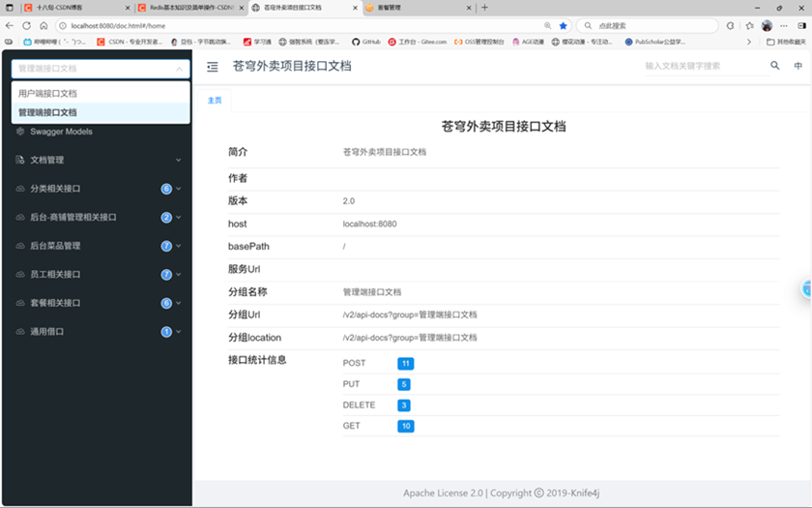Expand the 套餐相关接口 chevron
812x508 pixels.
click(179, 303)
